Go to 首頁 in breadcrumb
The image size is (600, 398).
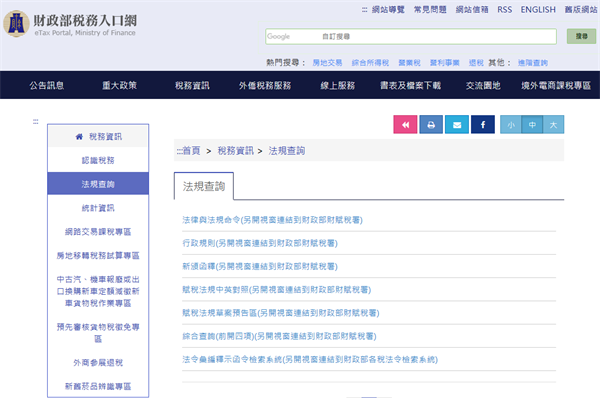tap(191, 151)
